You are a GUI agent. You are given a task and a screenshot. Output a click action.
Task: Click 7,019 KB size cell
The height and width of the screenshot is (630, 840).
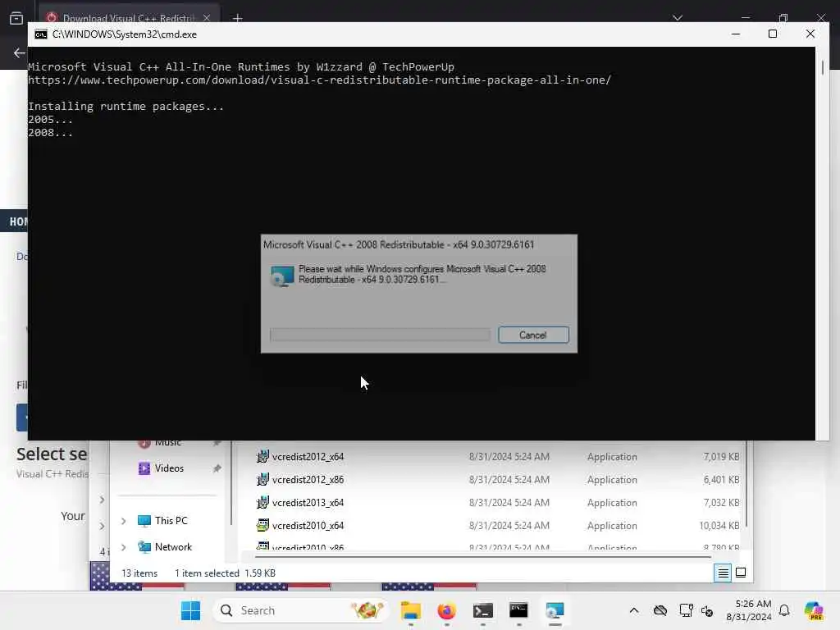click(x=721, y=457)
